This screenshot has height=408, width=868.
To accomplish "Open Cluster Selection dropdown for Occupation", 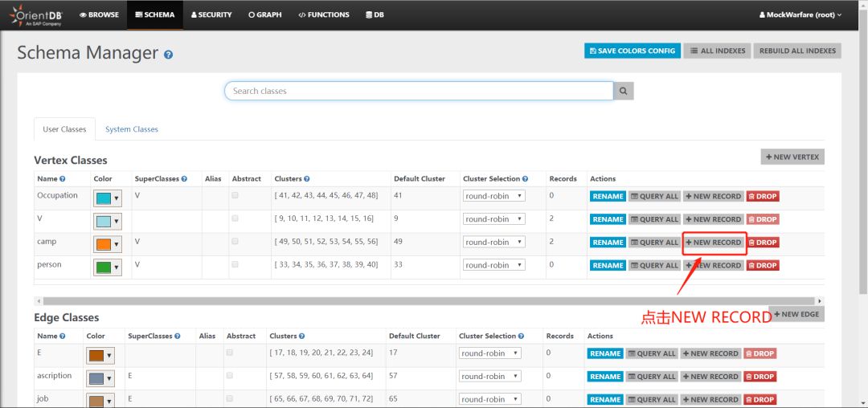I will coord(493,196).
